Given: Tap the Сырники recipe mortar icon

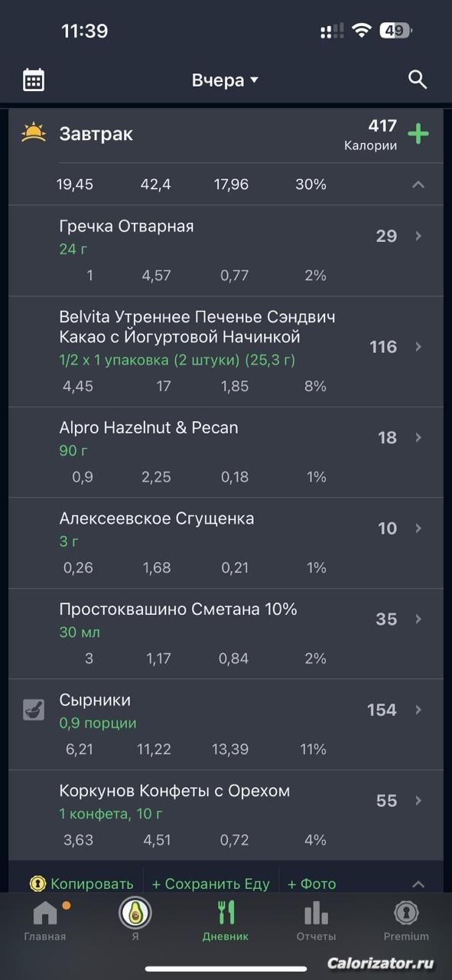Looking at the screenshot, I should pos(34,710).
